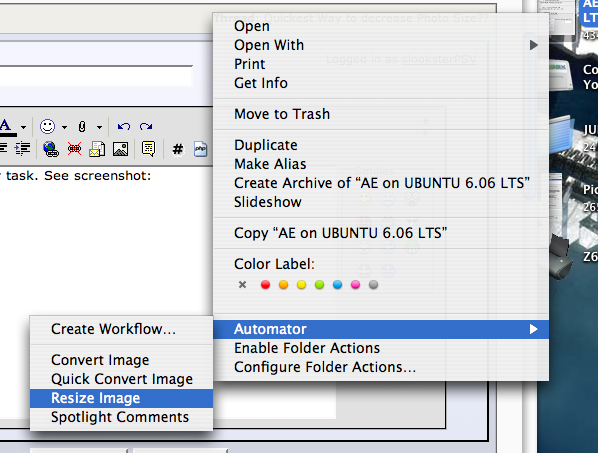Insert a hyperlink with globe icon
598x453 pixels.
click(51, 149)
